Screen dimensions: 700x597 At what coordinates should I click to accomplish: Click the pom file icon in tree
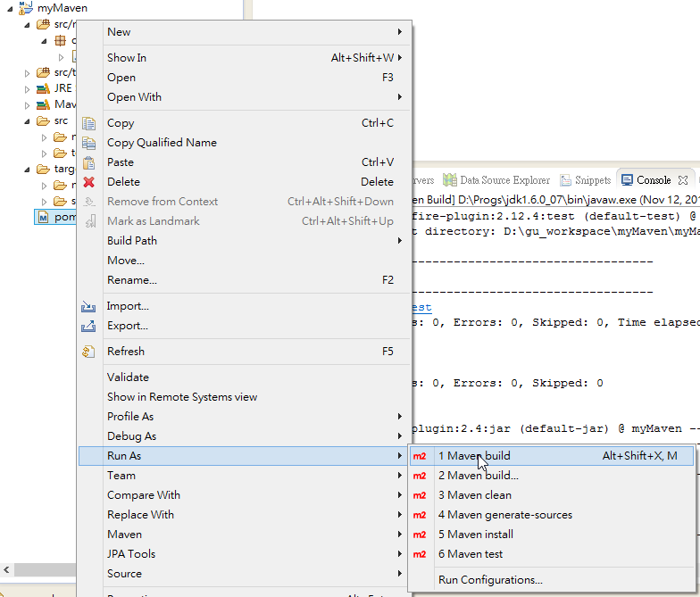coord(43,218)
